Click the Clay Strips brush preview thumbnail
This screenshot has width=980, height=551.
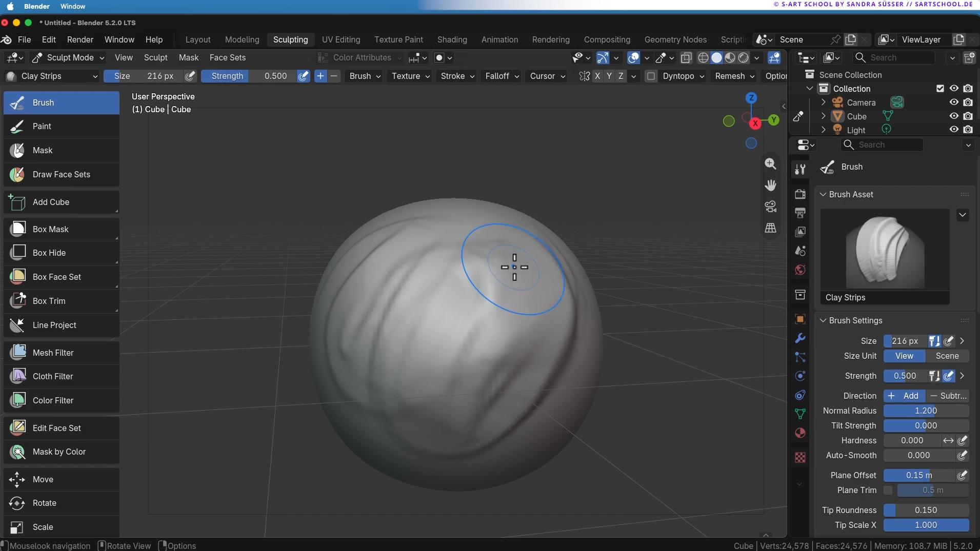[885, 251]
